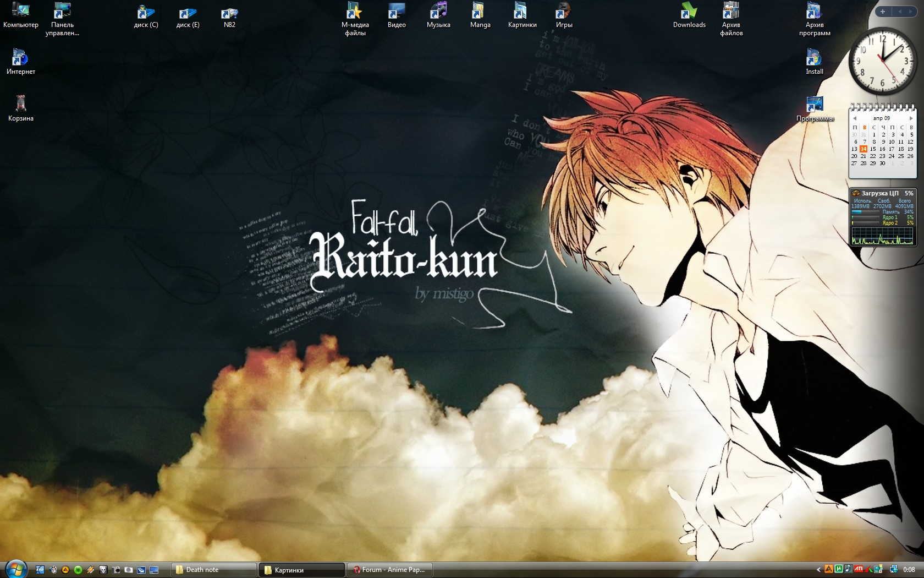Click the Windows Start button
This screenshot has width=924, height=578.
(15, 569)
